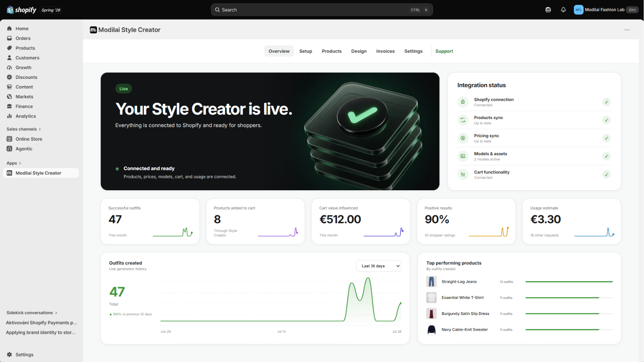This screenshot has height=362, width=644.
Task: Click the Growth icon in sidebar
Action: tap(9, 68)
